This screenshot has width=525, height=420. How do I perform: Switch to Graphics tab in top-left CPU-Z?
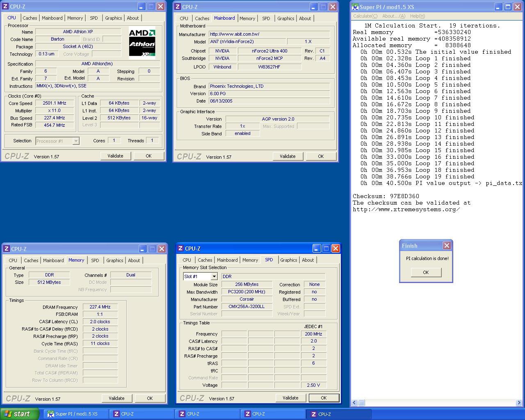(x=114, y=18)
